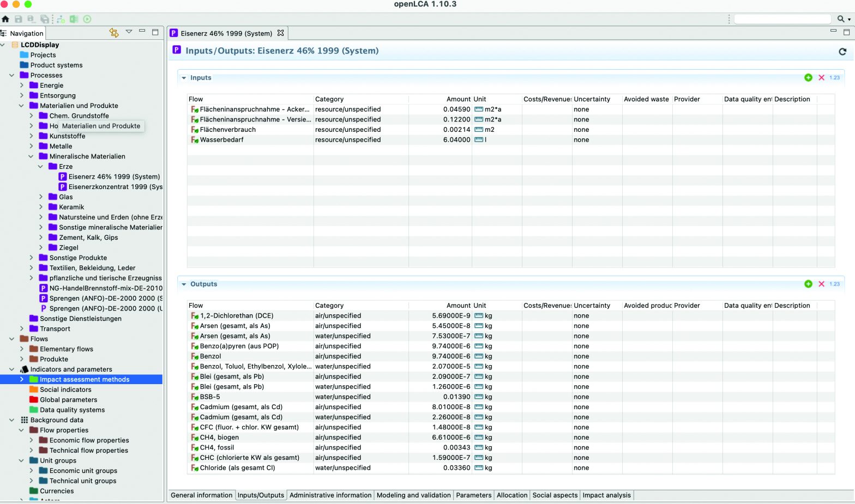Open search options dropdown arrow

point(849,20)
